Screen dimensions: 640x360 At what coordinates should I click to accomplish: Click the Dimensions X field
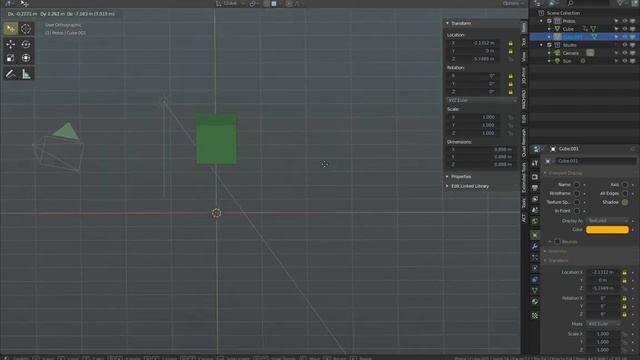tap(481, 149)
